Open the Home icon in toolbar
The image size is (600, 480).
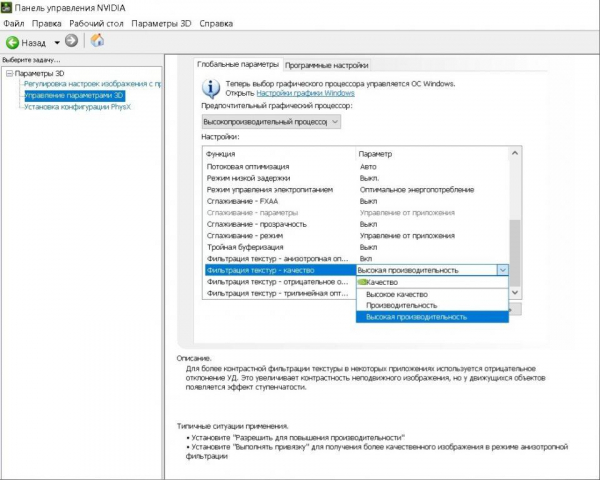coord(97,40)
